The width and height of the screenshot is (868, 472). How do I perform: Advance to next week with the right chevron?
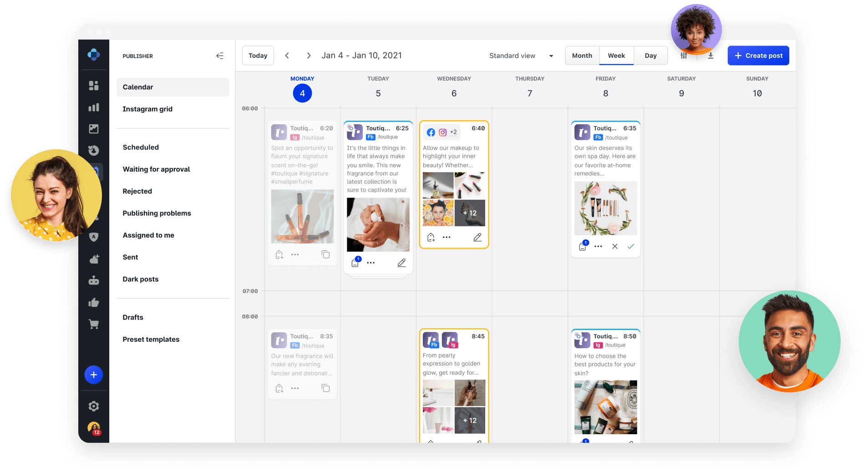click(309, 55)
